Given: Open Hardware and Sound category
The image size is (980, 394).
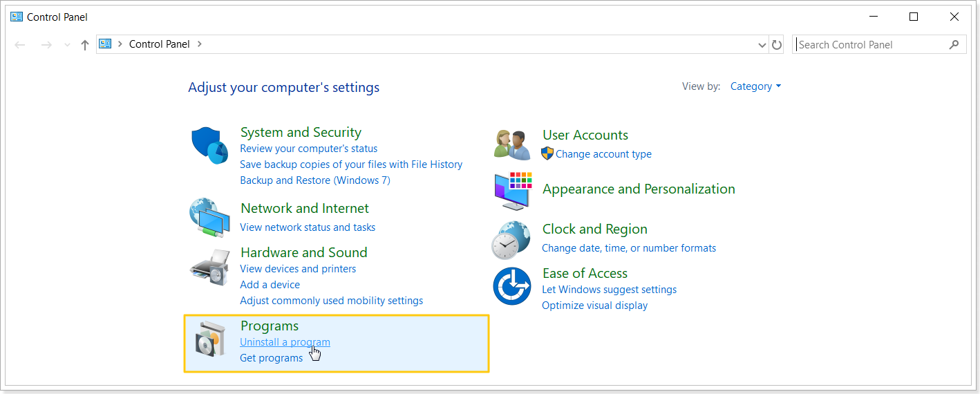Looking at the screenshot, I should point(304,252).
